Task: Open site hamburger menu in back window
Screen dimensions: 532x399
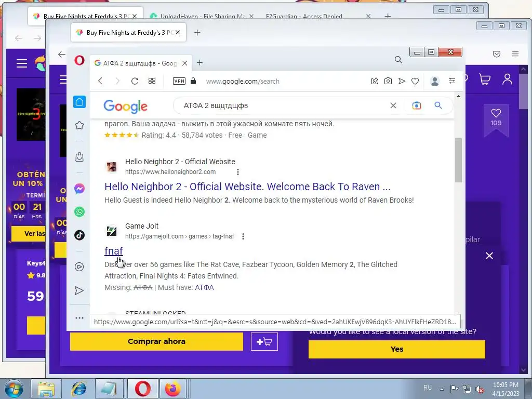Action: pyautogui.click(x=22, y=63)
